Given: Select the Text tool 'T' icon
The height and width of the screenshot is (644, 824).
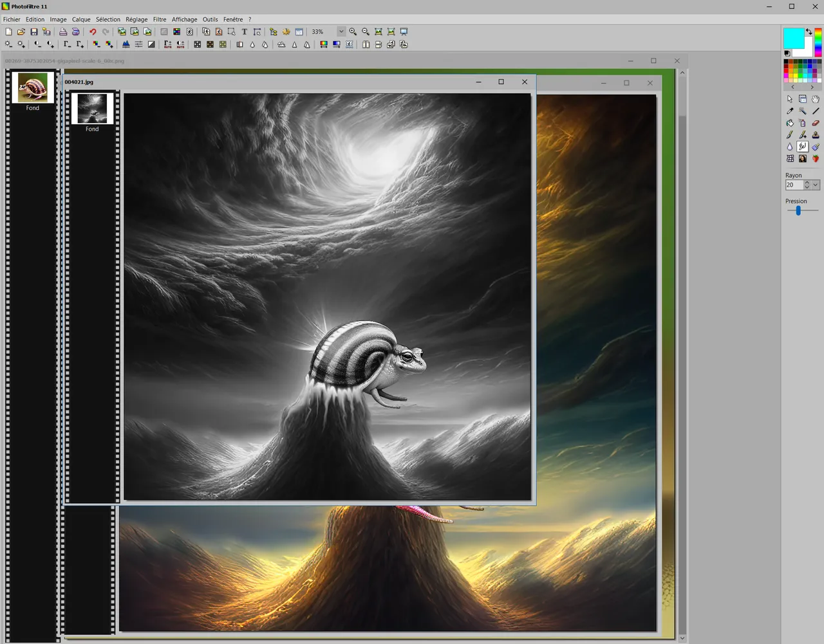Looking at the screenshot, I should (x=244, y=32).
